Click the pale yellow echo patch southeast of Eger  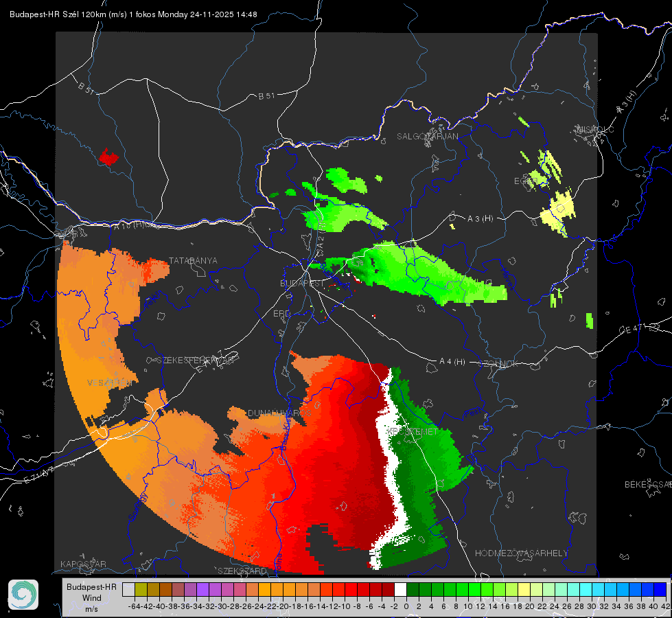pyautogui.click(x=559, y=212)
